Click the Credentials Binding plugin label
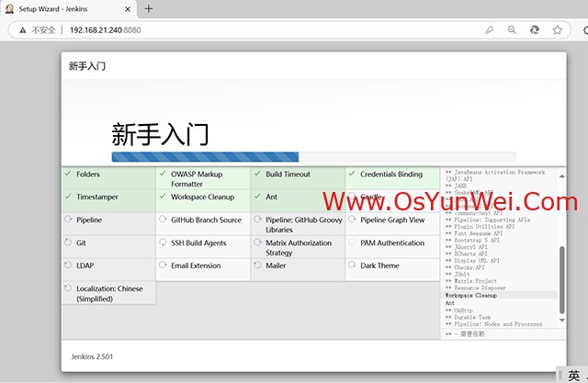This screenshot has width=588, height=383. point(391,175)
